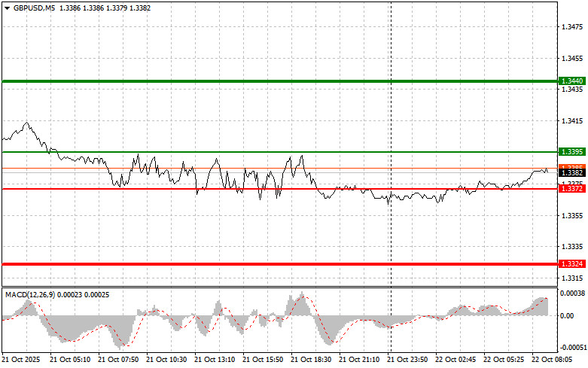Viewport: 588px width, 368px height.
Task: Click the GBPUSD,M5 chart title text
Action: [34, 8]
